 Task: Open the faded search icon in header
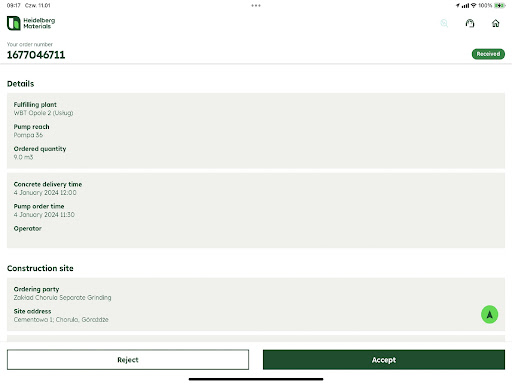coord(444,23)
